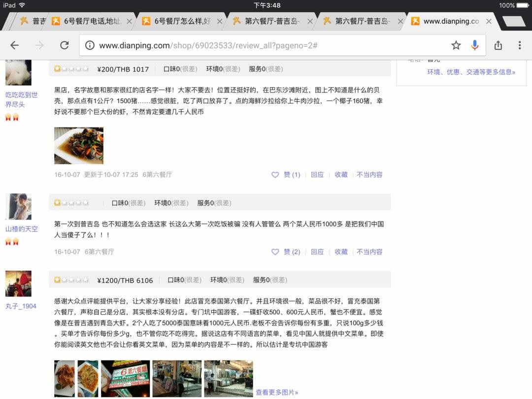Tap the battery indicator in status bar
Viewport: 532px width, 399px height.
tap(522, 5)
